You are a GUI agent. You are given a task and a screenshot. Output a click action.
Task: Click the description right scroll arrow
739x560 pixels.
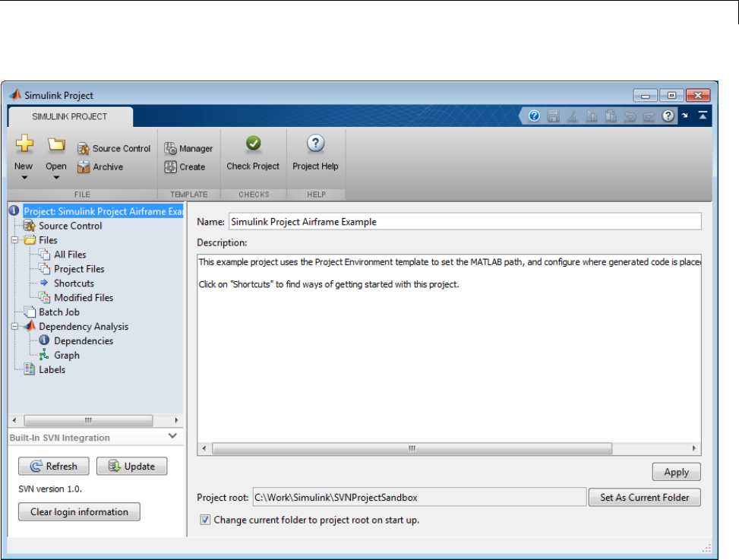pos(694,448)
